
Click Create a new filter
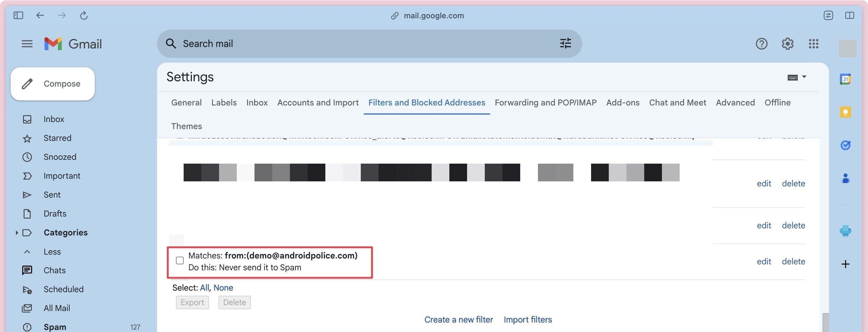tap(458, 320)
